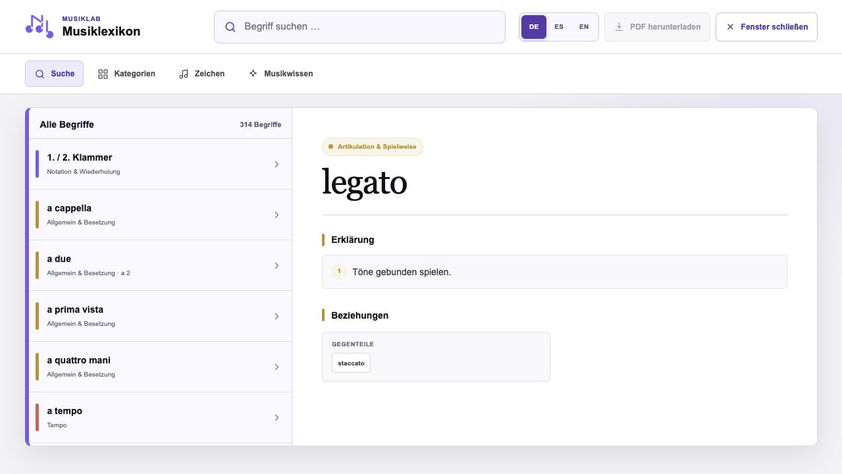Viewport: 842px width, 474px height.
Task: Click the magnifier icon in search field
Action: click(230, 27)
